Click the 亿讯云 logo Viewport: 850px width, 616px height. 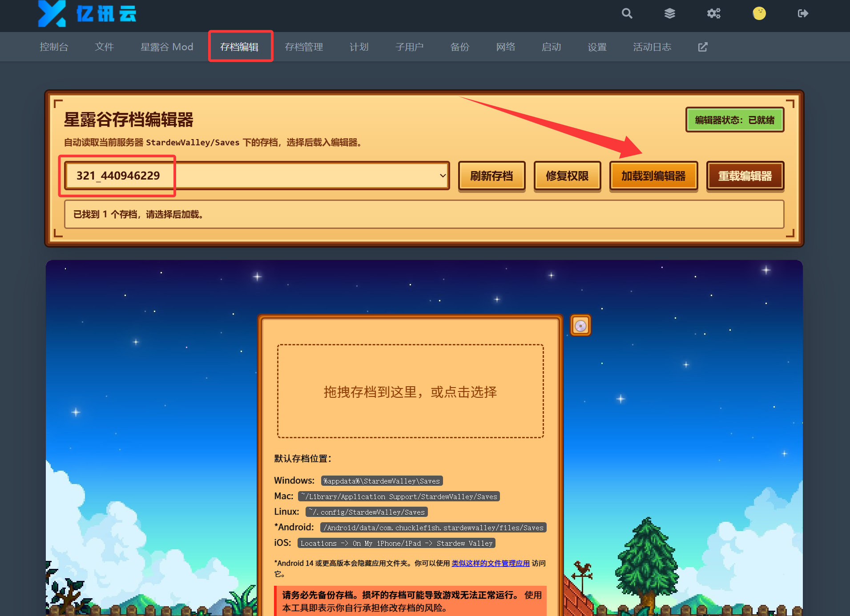tap(87, 13)
